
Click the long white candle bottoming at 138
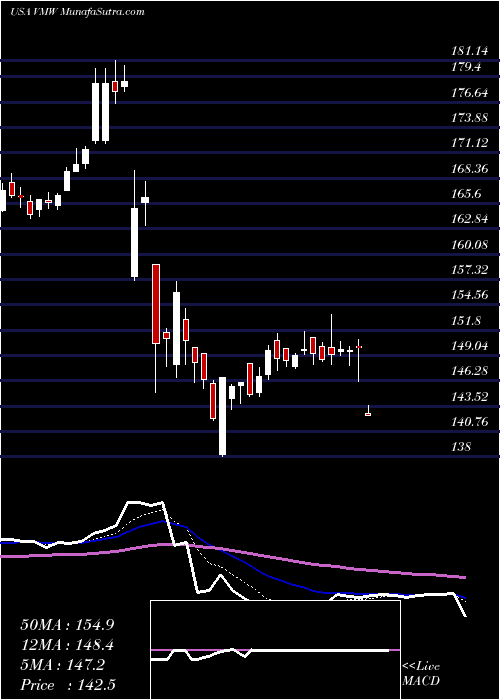[x=222, y=417]
